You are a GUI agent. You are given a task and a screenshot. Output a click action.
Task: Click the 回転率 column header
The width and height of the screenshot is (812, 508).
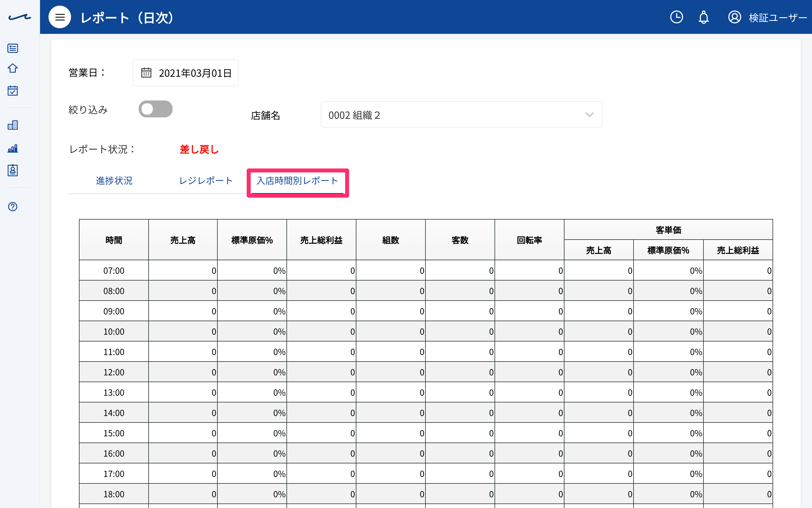[529, 240]
